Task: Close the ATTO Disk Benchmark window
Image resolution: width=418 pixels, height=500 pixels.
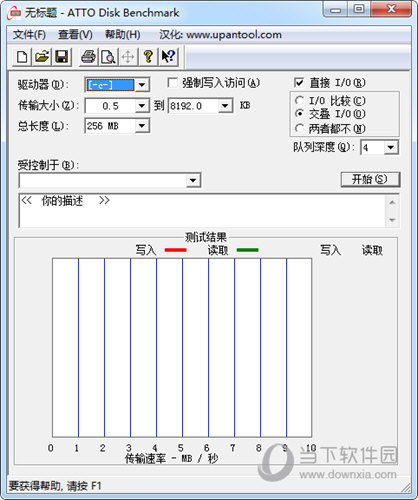Action: click(391, 10)
